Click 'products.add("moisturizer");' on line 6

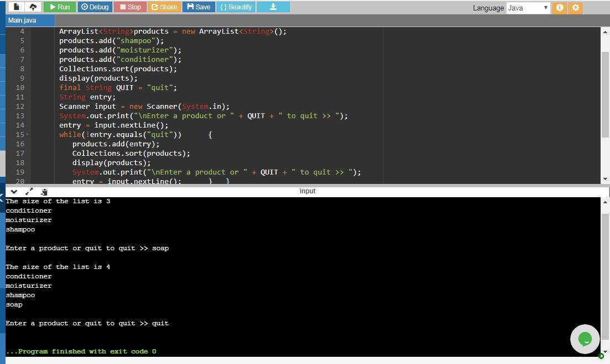point(120,50)
